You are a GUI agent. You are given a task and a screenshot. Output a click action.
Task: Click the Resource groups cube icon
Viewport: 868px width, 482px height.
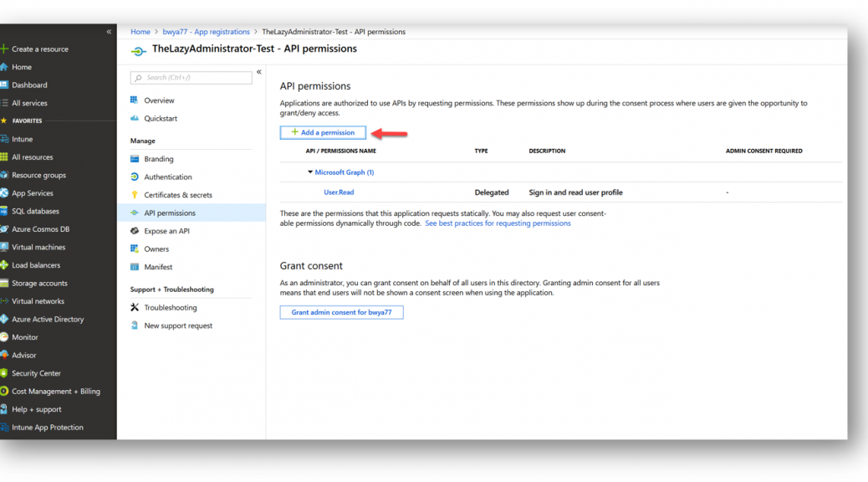coord(4,175)
